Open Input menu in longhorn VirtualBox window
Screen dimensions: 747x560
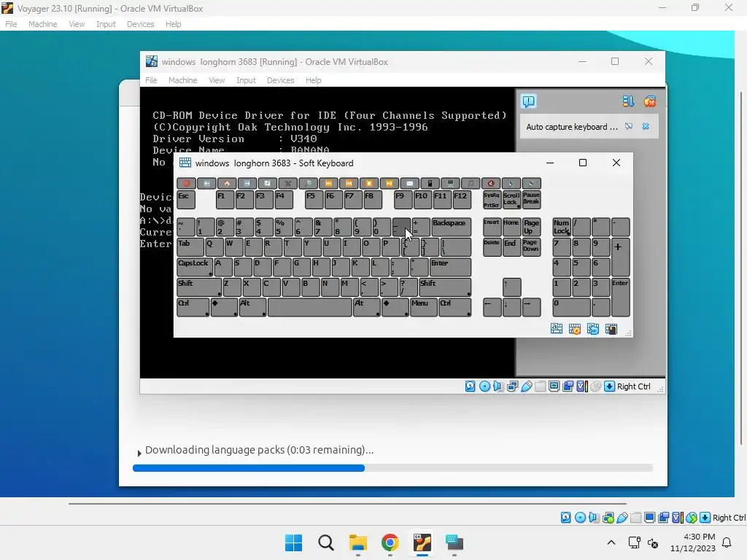pos(246,80)
